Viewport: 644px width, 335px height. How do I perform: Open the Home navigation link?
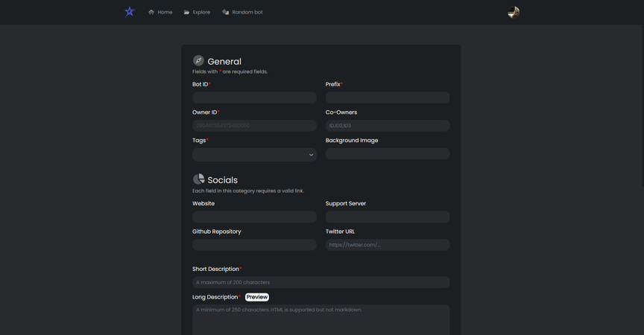point(165,13)
